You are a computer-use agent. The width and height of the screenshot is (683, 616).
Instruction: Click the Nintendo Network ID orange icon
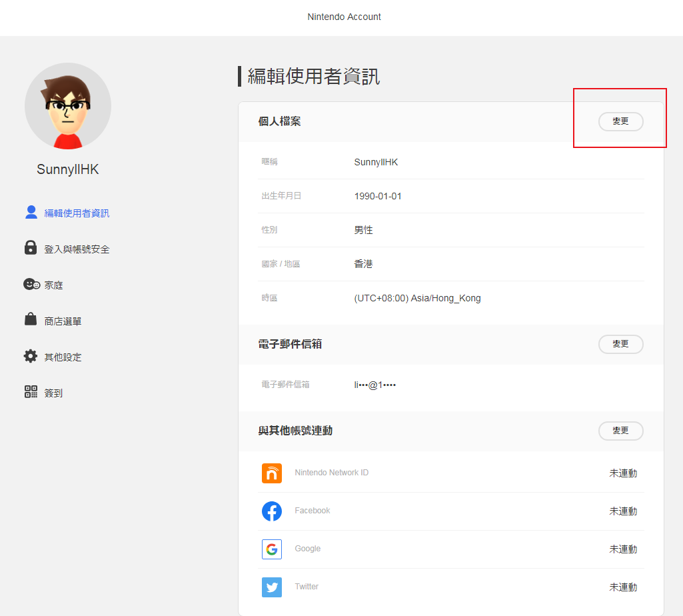272,473
